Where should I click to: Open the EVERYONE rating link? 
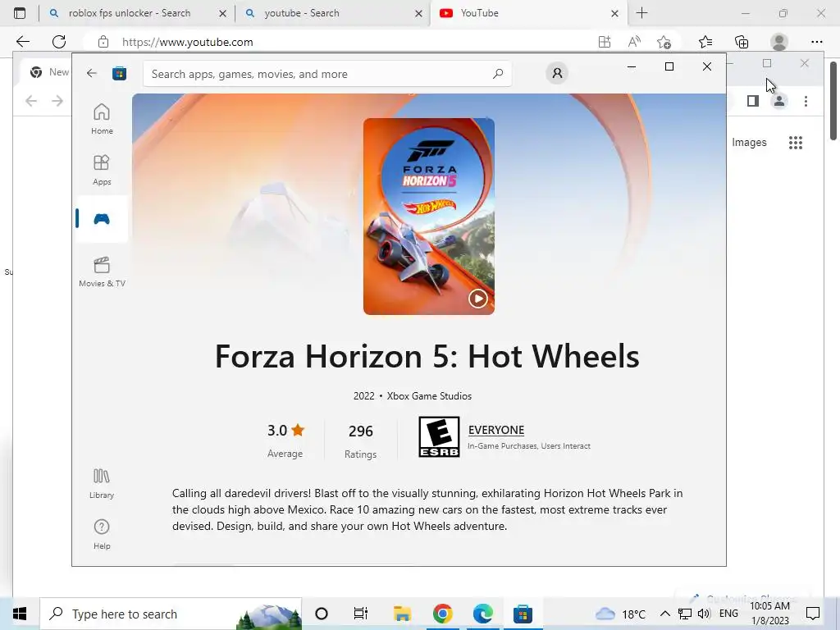[496, 430]
